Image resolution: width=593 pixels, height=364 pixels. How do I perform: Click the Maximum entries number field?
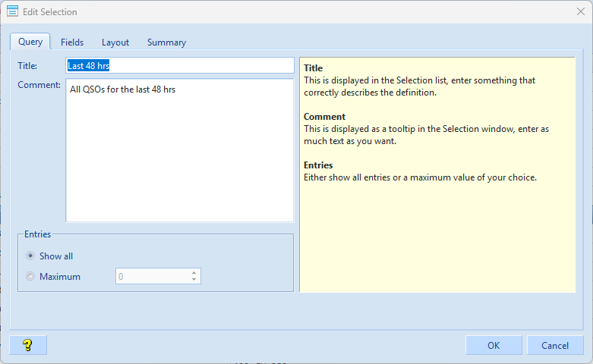point(152,277)
